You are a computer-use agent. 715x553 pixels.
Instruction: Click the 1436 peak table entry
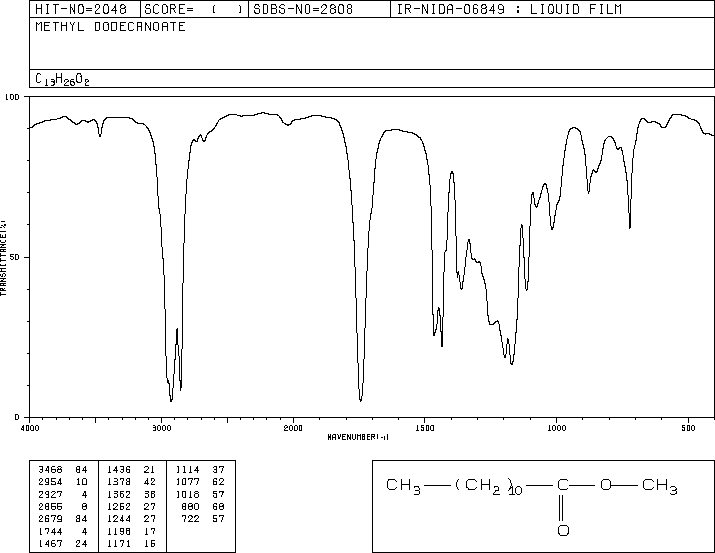(x=119, y=470)
